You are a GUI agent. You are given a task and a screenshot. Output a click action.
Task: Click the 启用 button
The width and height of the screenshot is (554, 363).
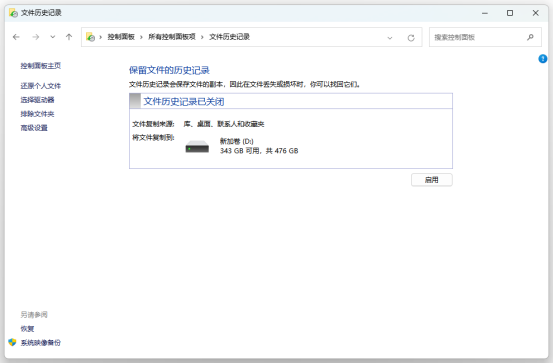432,180
